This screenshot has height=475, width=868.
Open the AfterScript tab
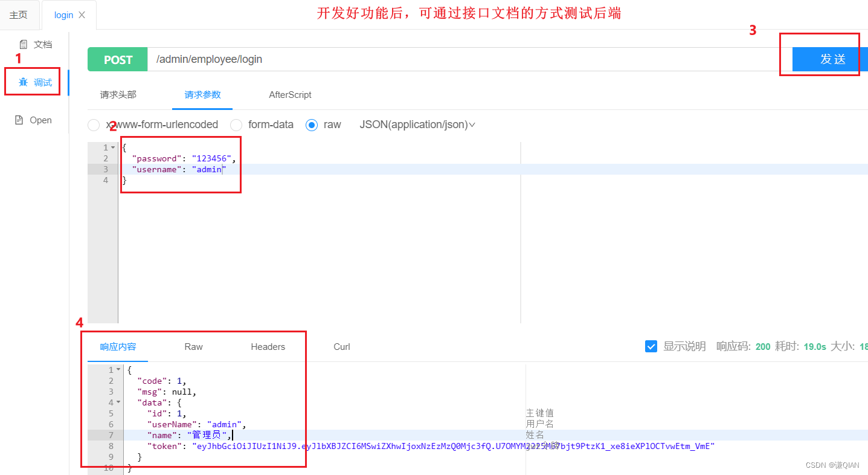(290, 94)
